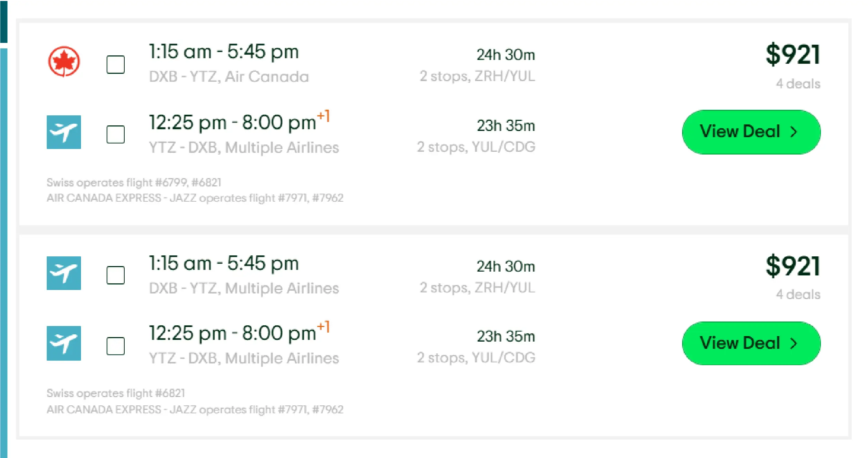The height and width of the screenshot is (458, 868).
Task: Expand the first card's 4 deals link
Action: [798, 84]
